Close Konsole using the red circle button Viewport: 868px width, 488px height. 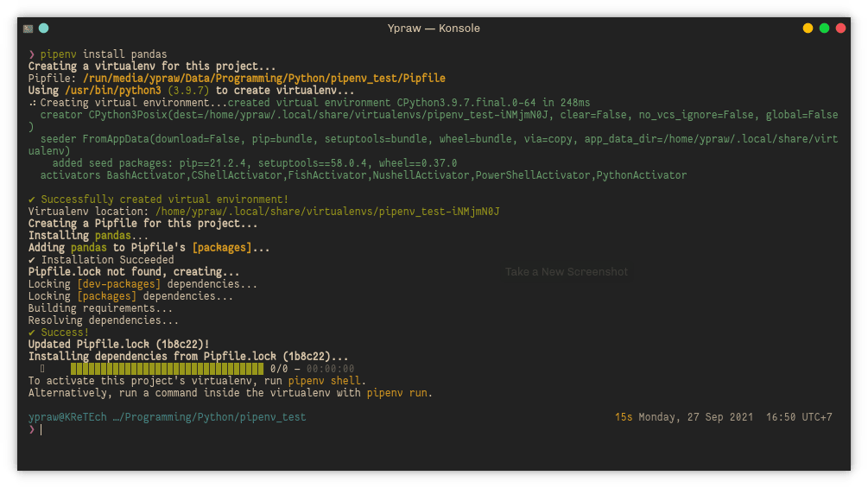(840, 29)
